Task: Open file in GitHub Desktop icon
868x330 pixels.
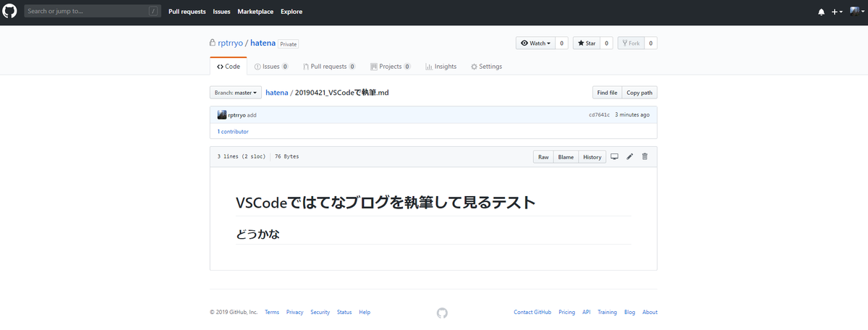Action: click(x=615, y=157)
